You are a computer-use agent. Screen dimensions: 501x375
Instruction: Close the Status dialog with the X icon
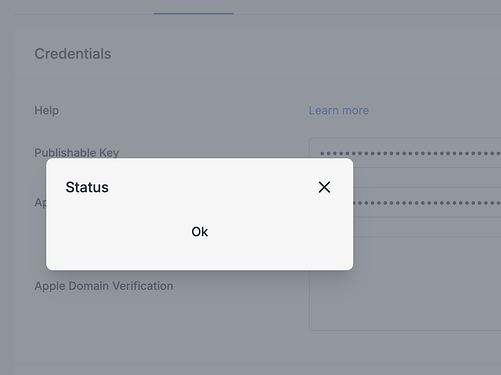pyautogui.click(x=324, y=187)
